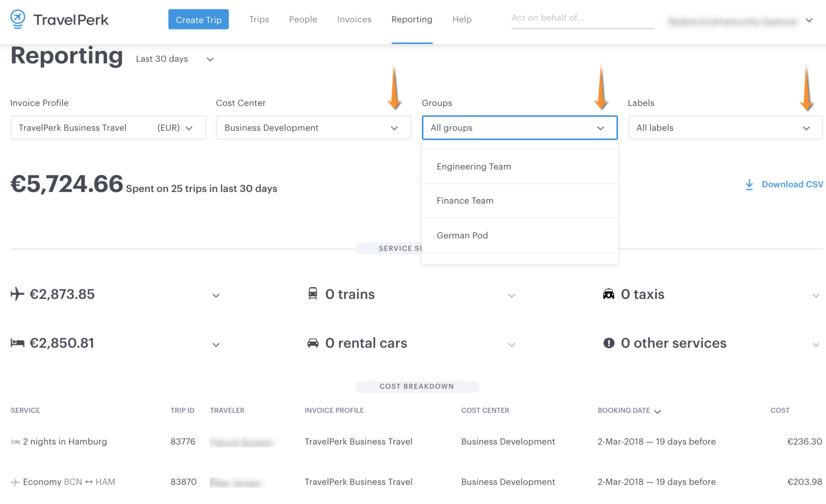
Task: Click the Booking Date sort arrow
Action: [657, 411]
